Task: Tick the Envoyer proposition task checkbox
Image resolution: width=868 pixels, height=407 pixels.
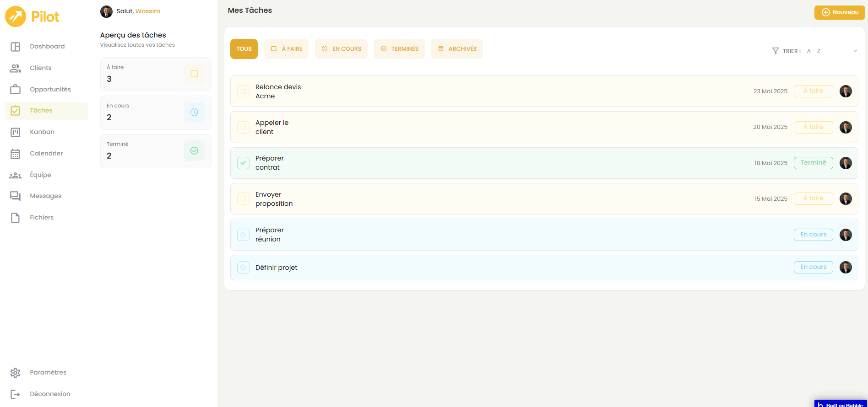Action: pos(243,199)
